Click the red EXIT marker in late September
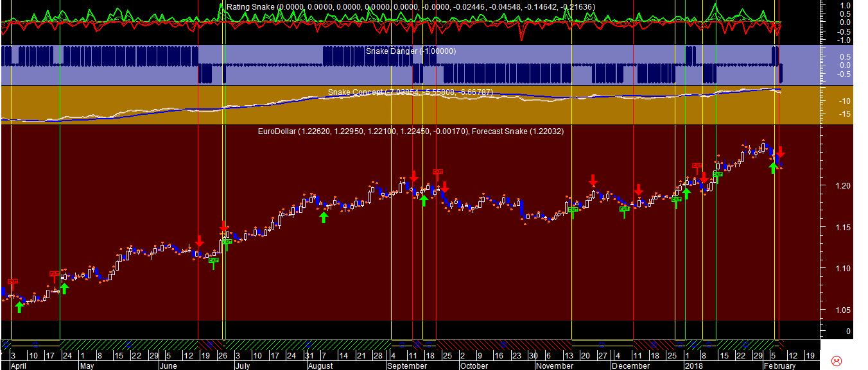The height and width of the screenshot is (370, 868). (438, 172)
